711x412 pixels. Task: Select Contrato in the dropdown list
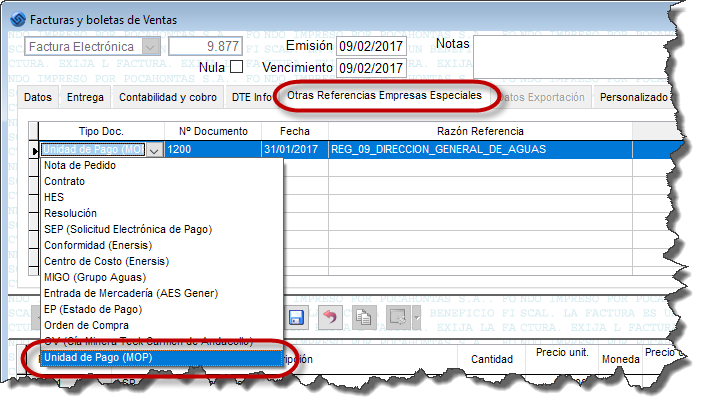(162, 181)
